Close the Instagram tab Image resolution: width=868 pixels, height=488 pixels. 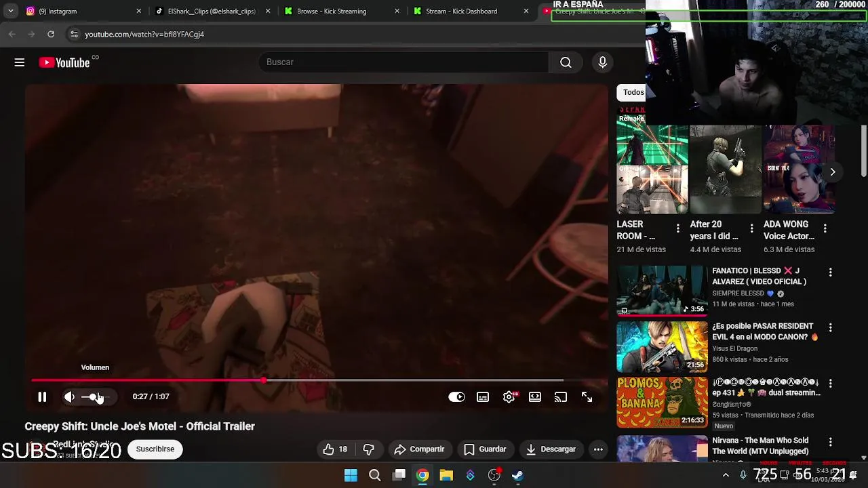click(x=139, y=11)
